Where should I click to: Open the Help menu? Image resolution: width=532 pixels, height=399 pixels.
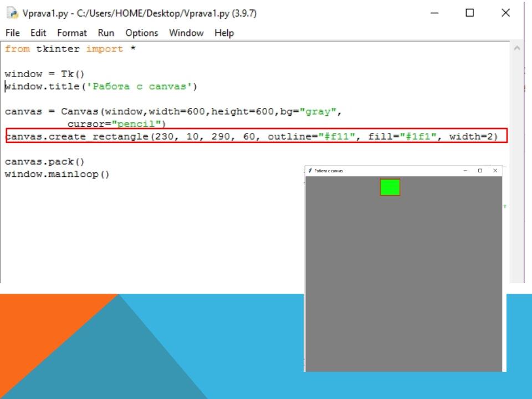click(224, 33)
